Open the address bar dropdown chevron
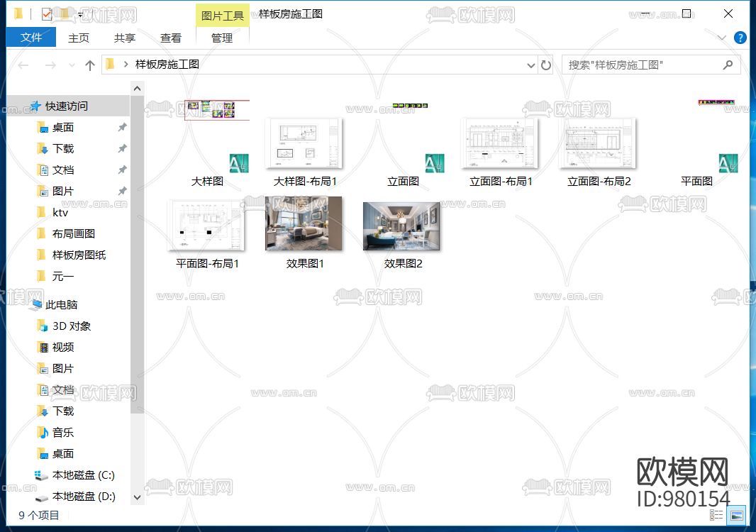 point(530,65)
